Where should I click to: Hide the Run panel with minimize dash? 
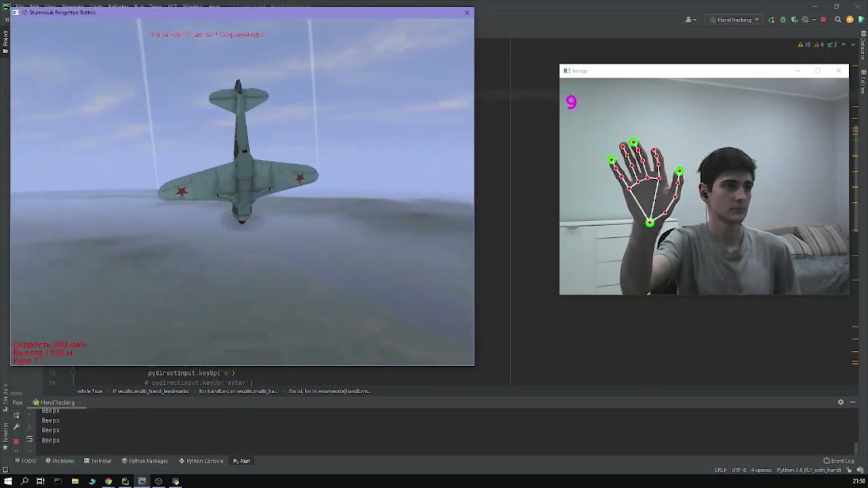tap(852, 402)
